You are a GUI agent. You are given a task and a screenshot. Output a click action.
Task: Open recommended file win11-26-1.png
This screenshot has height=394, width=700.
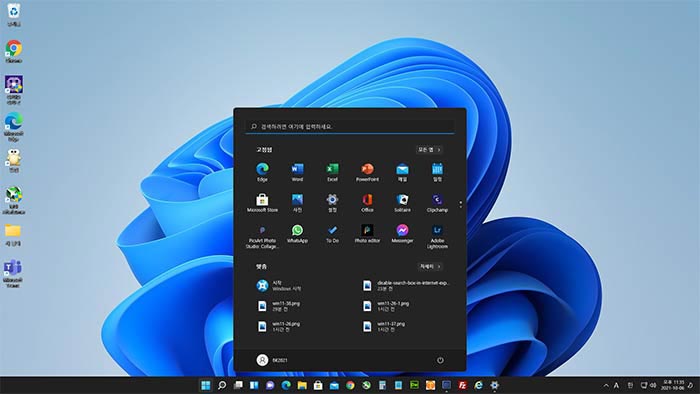pos(386,306)
